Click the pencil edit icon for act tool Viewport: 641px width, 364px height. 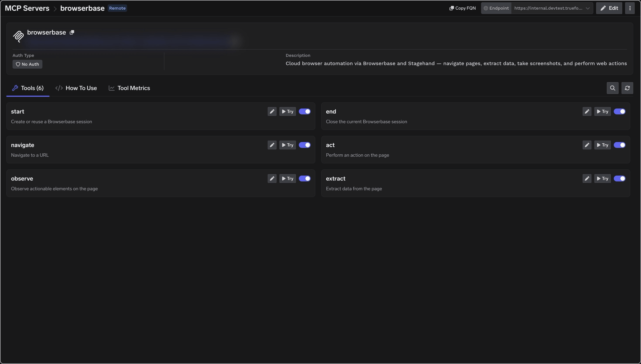tap(587, 145)
